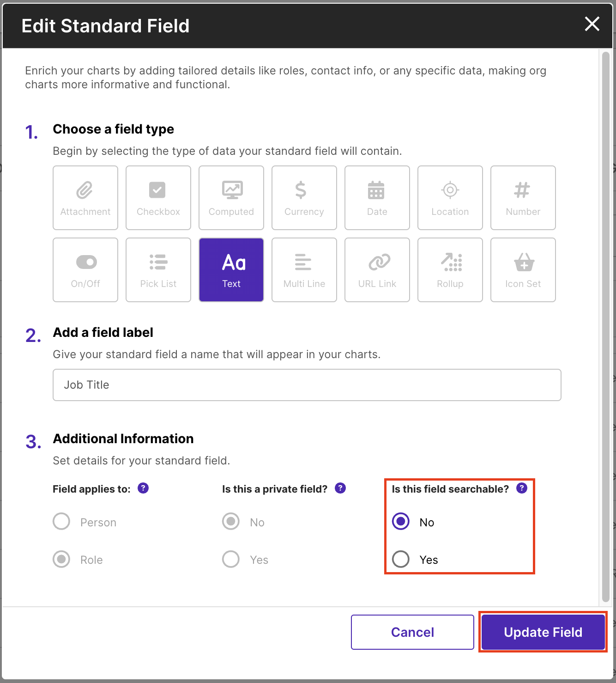The height and width of the screenshot is (683, 616).
Task: Choose the Checkbox field type tile
Action: (158, 198)
